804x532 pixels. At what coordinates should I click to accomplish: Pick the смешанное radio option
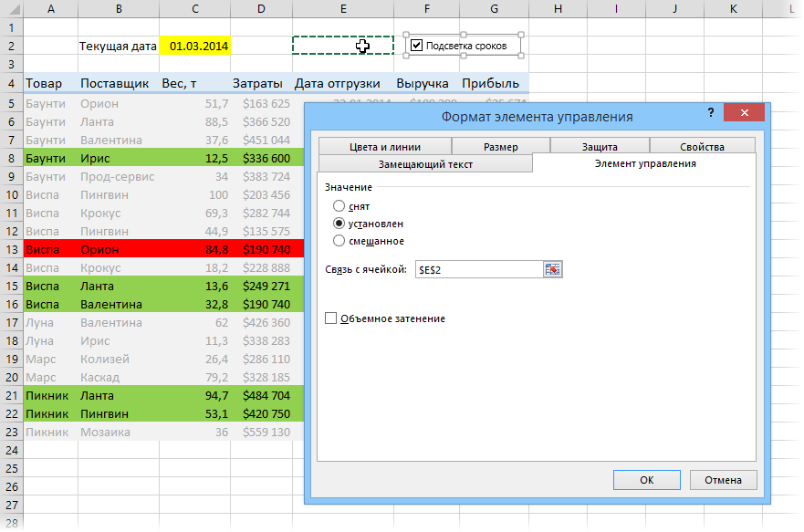339,241
